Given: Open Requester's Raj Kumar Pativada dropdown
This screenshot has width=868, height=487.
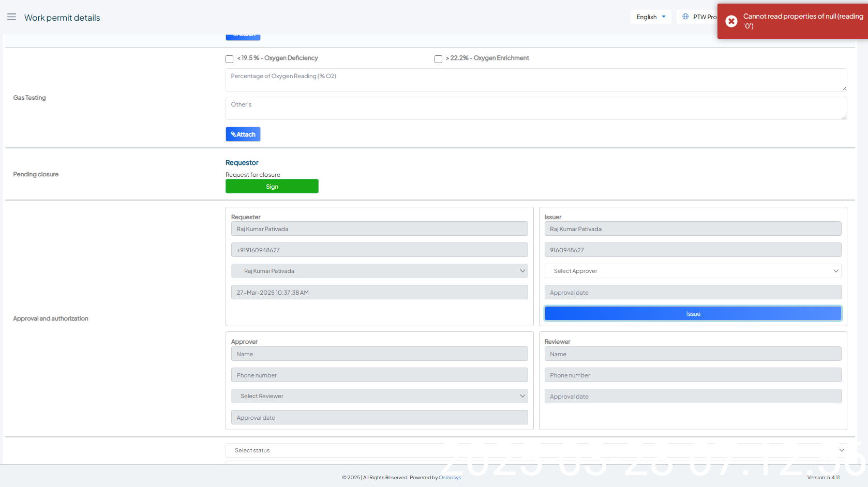Looking at the screenshot, I should 379,271.
